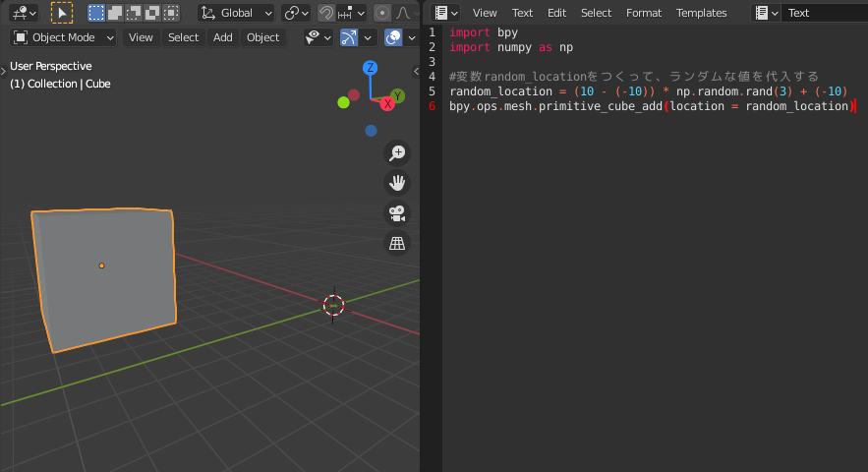Click the 'import bpy' code line
Image resolution: width=868 pixels, height=472 pixels.
pyautogui.click(x=484, y=32)
